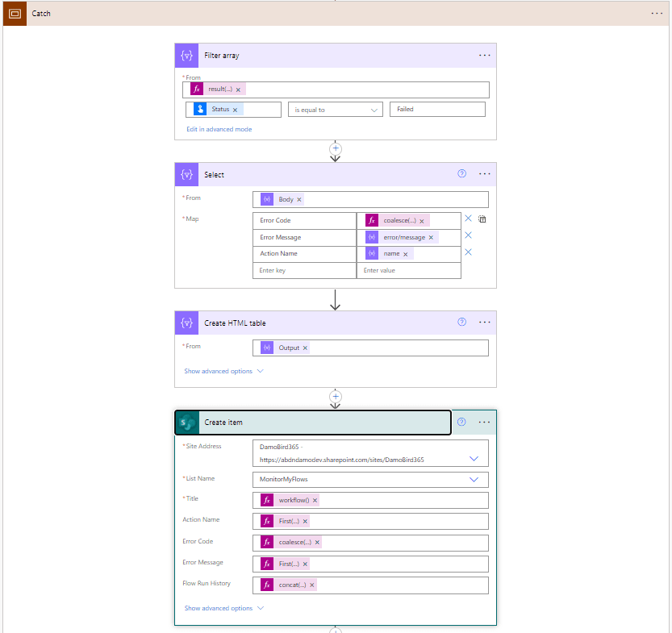
Task: Click the help icon on the Select action
Action: [461, 173]
